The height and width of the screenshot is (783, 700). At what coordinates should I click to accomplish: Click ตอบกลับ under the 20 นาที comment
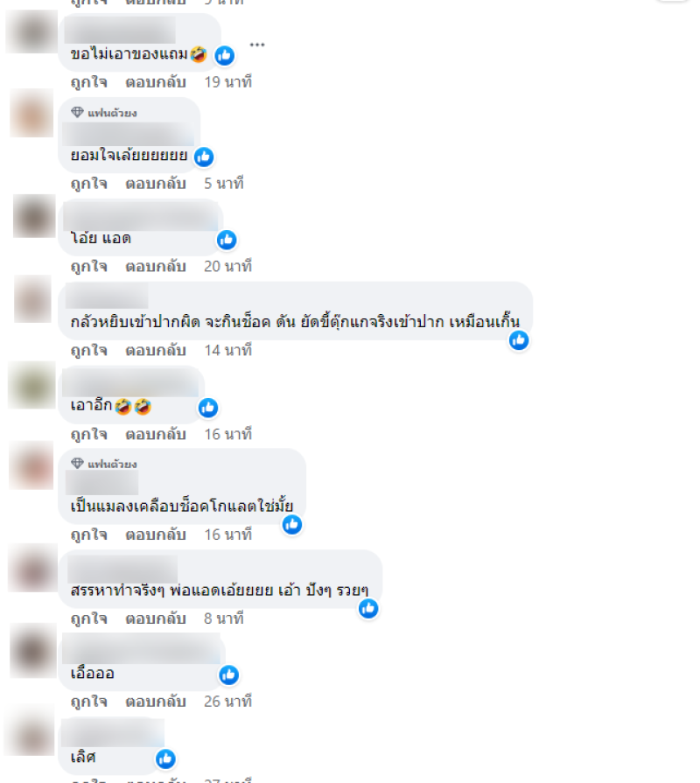point(156,266)
